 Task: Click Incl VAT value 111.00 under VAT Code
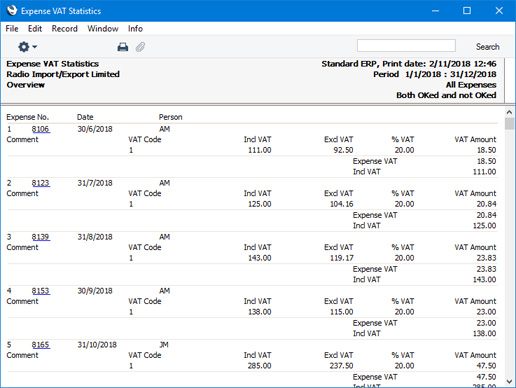[259, 150]
